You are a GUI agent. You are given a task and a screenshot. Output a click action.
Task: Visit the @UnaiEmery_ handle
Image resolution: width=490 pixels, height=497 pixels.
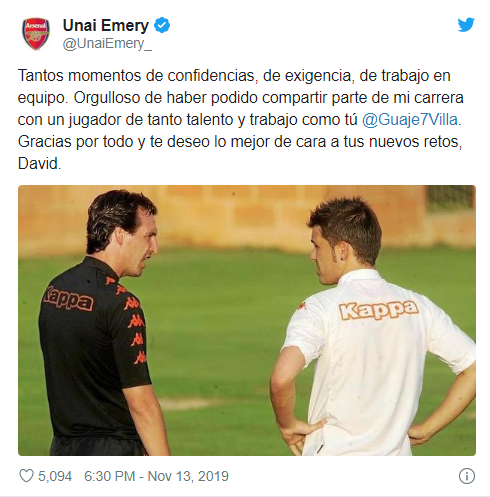(x=107, y=44)
